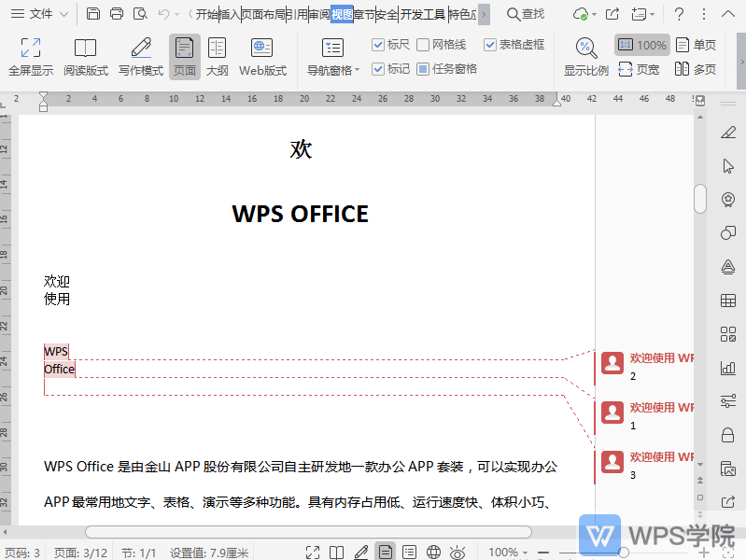Viewport: 746px width, 560px height.
Task: Click the shapes icon in right sidebar
Action: pyautogui.click(x=728, y=232)
